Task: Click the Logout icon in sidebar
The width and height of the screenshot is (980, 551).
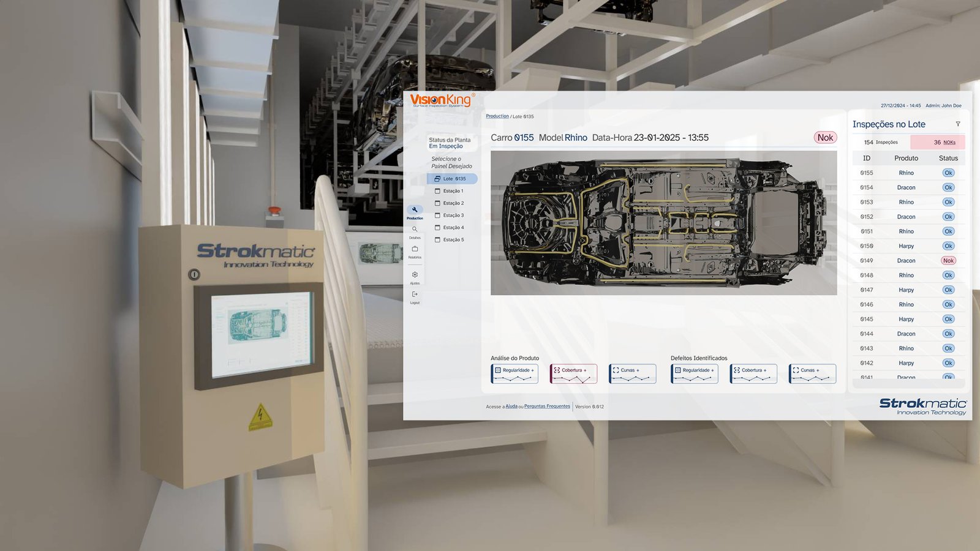Action: tap(415, 294)
